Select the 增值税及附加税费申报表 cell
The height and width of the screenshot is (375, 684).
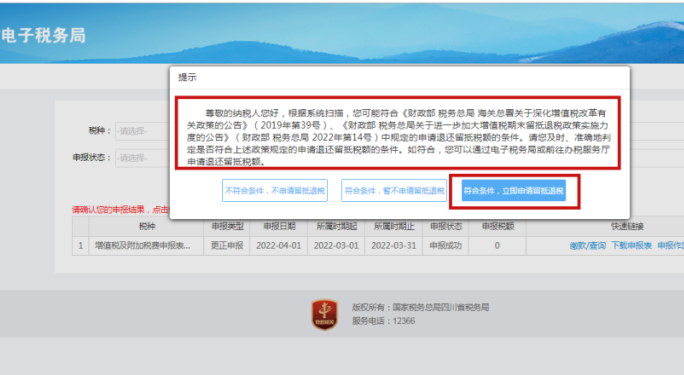146,245
